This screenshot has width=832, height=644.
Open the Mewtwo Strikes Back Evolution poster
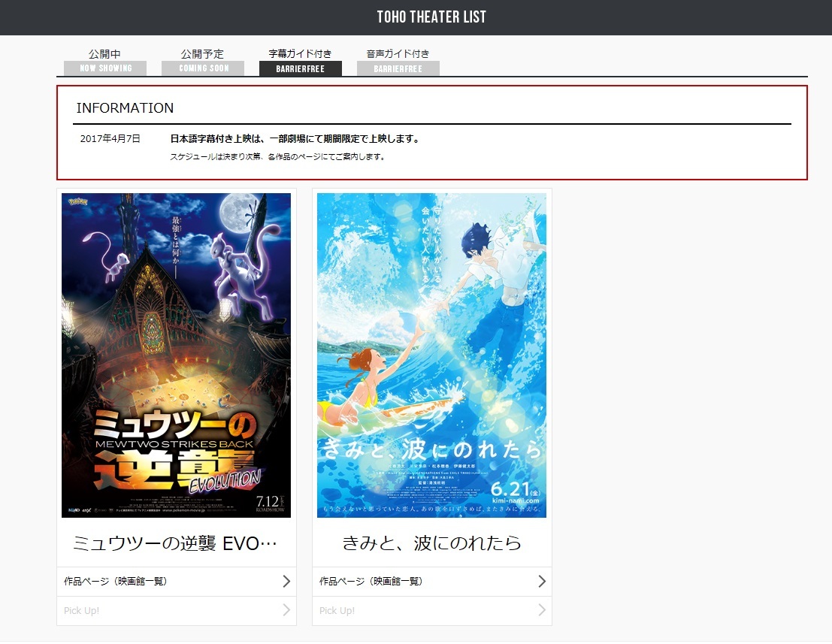tap(176, 355)
